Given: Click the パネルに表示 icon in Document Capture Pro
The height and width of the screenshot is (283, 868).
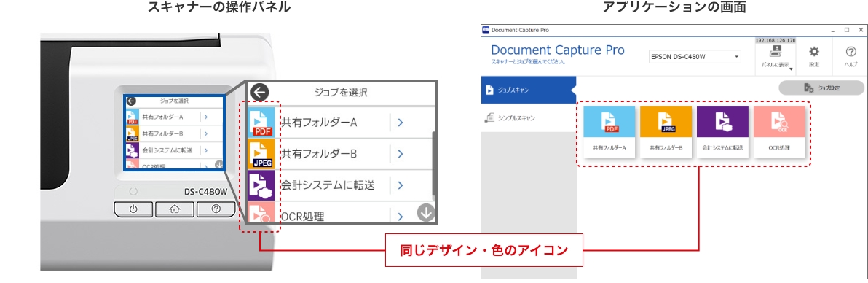Looking at the screenshot, I should click(775, 52).
